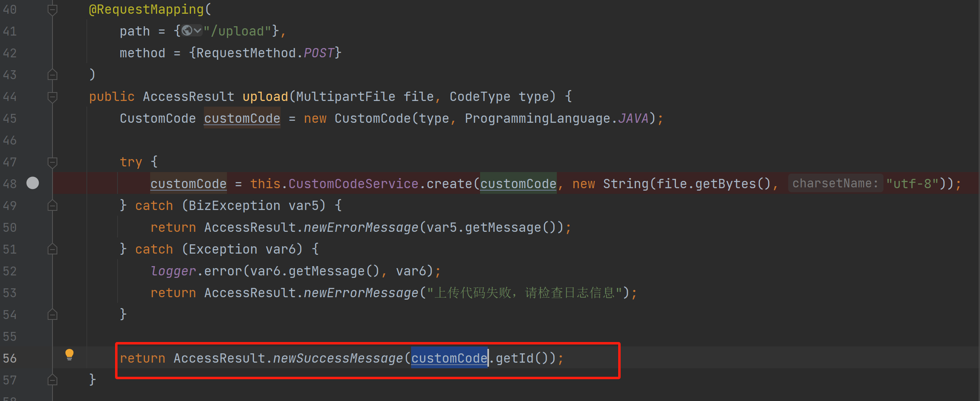The width and height of the screenshot is (980, 401).
Task: Fold the try block on line 47
Action: pyautogui.click(x=52, y=162)
